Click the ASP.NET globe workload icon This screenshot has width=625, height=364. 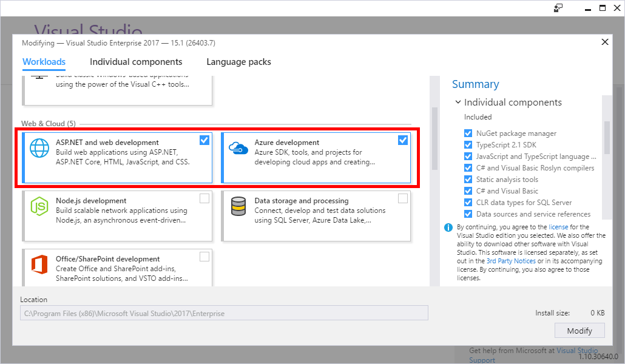(39, 149)
